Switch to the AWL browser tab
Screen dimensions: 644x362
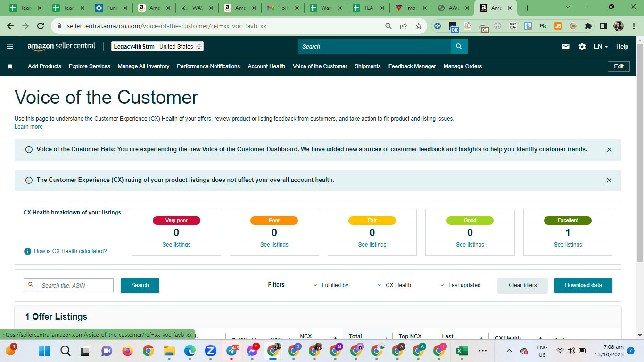click(453, 8)
